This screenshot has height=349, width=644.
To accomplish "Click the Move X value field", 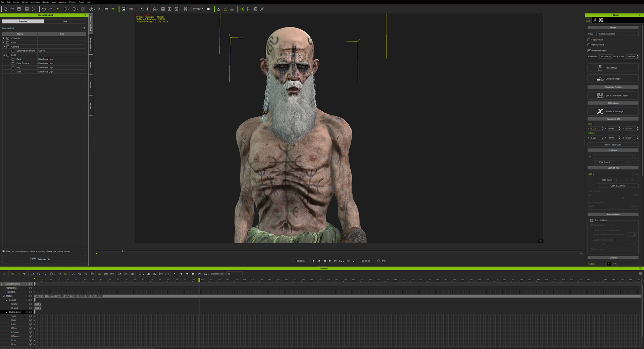I will pyautogui.click(x=595, y=129).
